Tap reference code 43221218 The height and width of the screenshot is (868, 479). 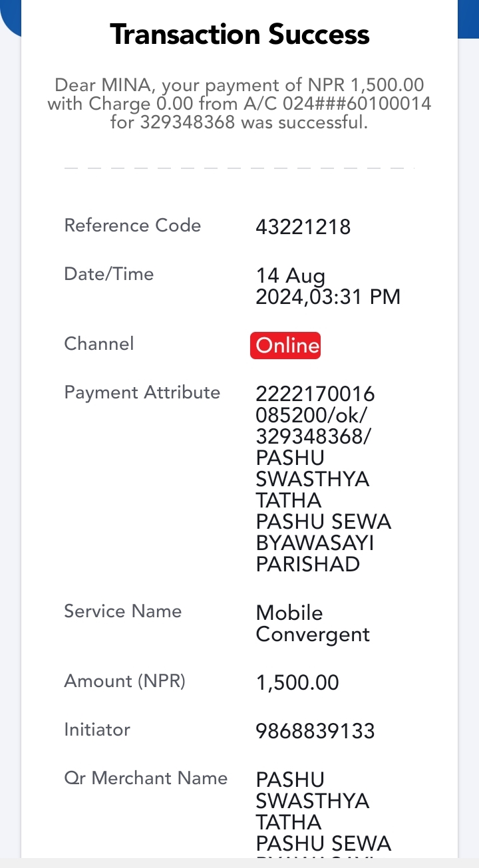303,227
